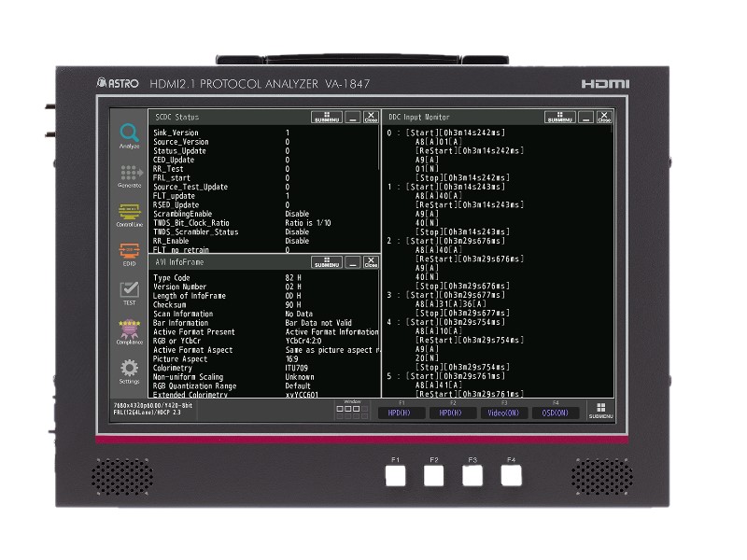Close the SCDC Status panel
This screenshot has height=560, width=747.
[x=371, y=118]
